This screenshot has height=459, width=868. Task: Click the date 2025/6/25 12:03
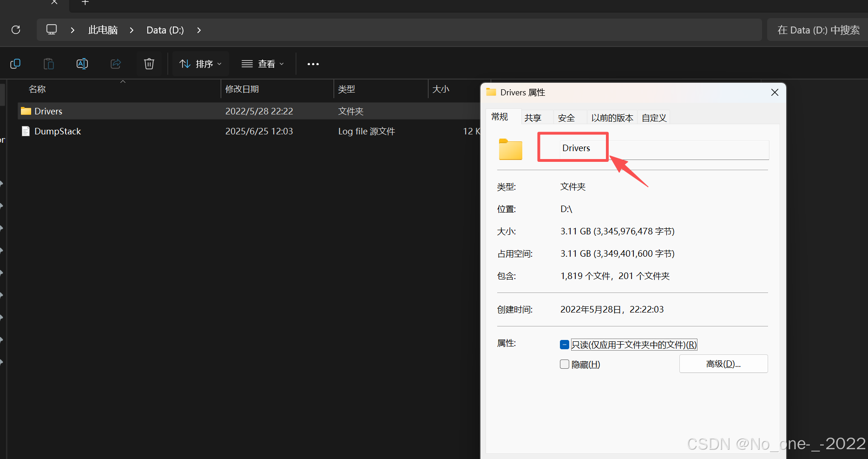point(259,131)
